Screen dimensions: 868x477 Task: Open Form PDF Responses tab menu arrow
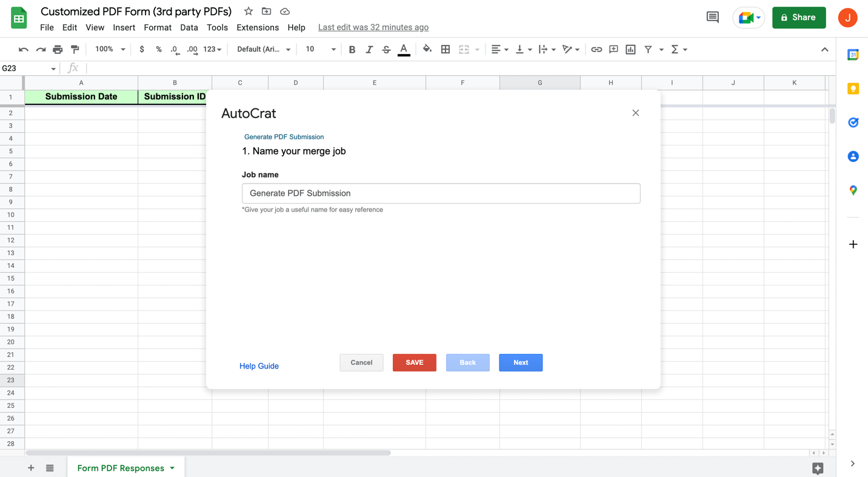(173, 468)
